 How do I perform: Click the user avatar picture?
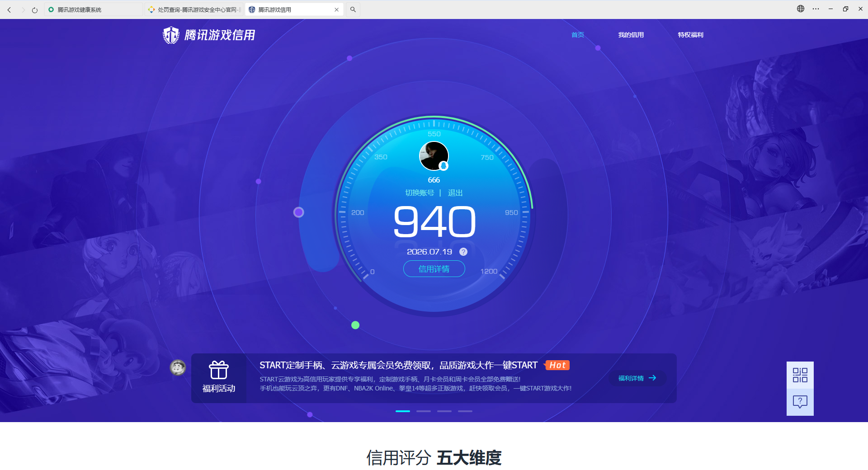pos(434,156)
